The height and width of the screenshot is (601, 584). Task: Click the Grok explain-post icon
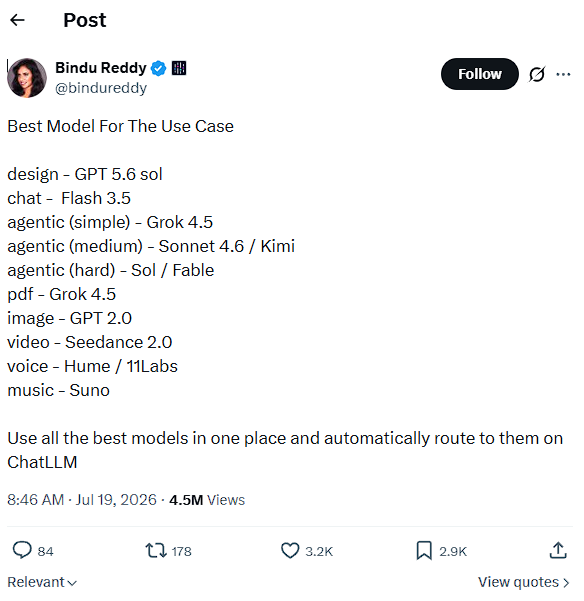pos(536,74)
